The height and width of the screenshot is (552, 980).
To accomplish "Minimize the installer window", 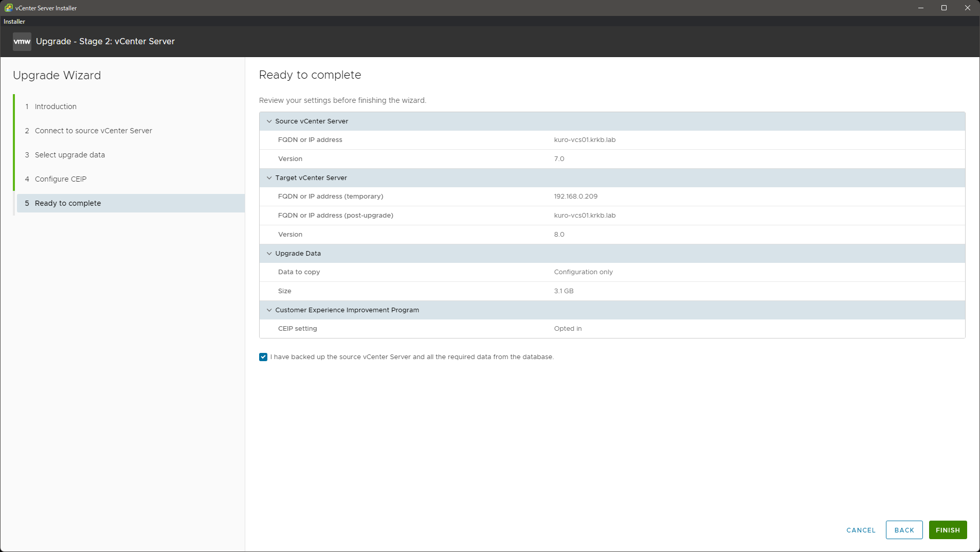I will pos(921,8).
